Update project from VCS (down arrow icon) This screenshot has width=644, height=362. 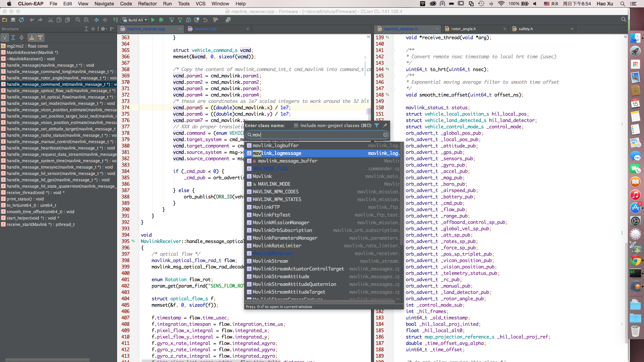coord(172,20)
